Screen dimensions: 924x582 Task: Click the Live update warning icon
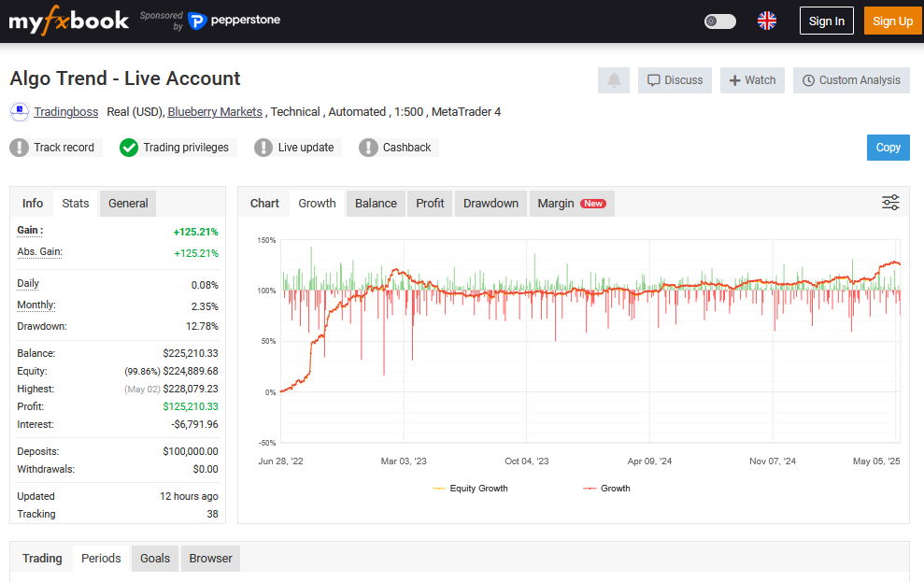tap(263, 148)
